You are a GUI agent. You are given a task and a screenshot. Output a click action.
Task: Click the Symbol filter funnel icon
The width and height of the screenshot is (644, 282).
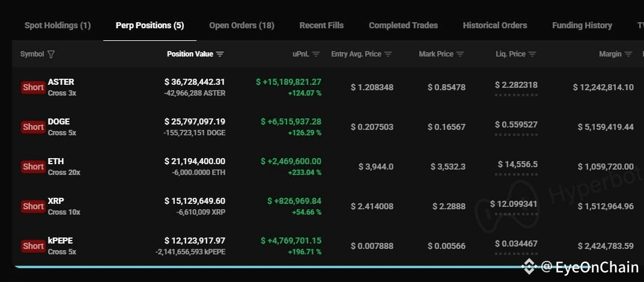coord(51,54)
